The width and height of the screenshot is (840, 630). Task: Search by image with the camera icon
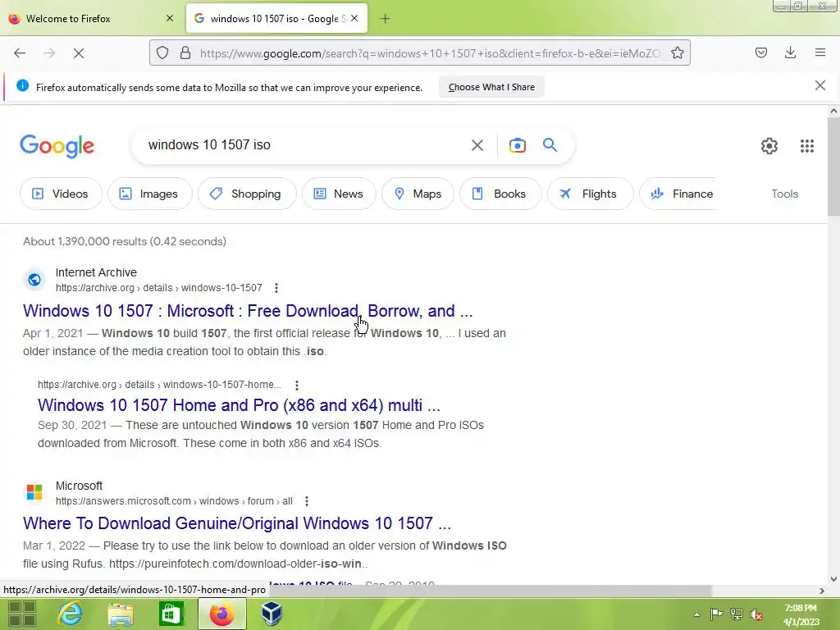point(517,145)
